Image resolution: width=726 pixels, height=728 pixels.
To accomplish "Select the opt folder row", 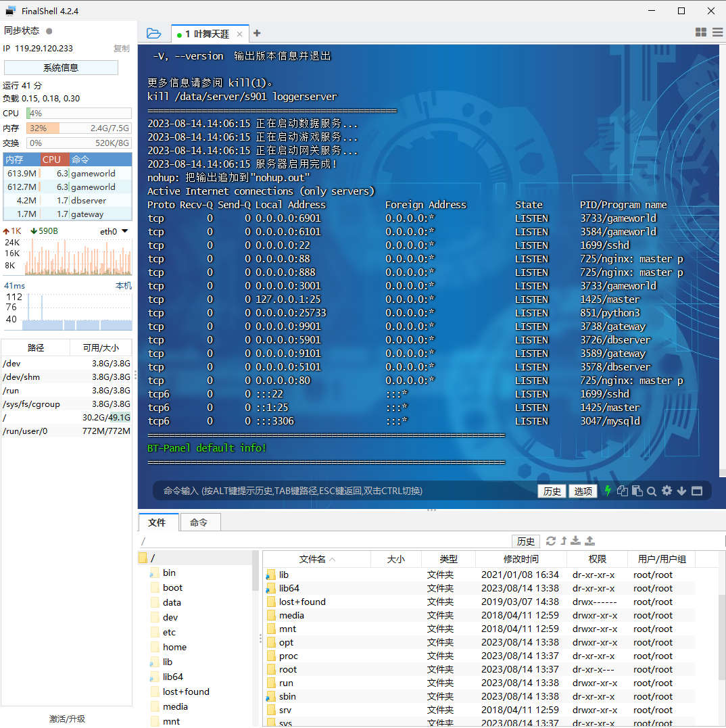I will [x=479, y=642].
